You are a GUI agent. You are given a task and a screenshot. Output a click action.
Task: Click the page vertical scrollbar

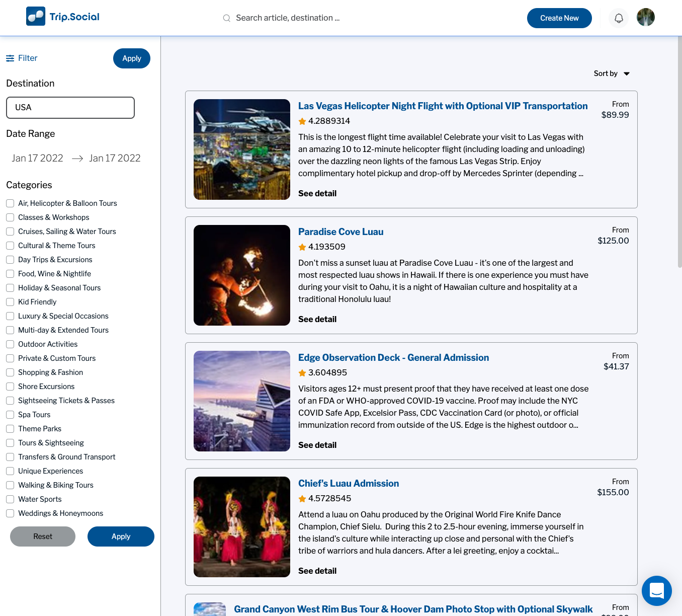(x=679, y=151)
